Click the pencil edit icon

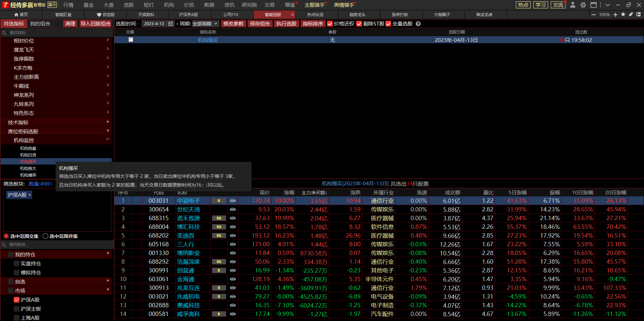[631, 14]
